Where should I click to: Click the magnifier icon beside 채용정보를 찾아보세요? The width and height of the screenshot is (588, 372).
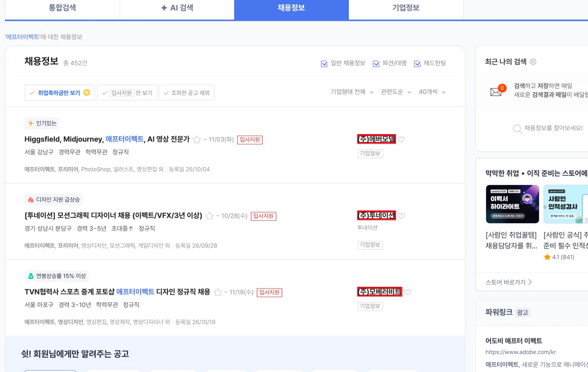517,129
